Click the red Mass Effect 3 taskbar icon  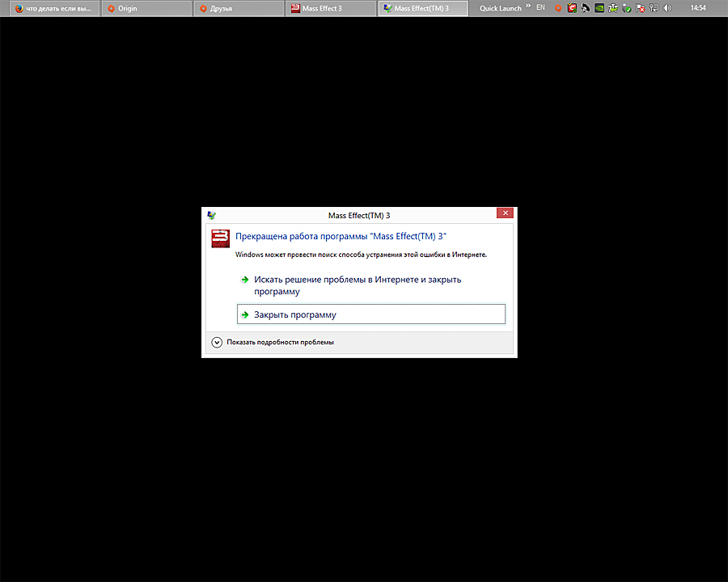click(295, 8)
